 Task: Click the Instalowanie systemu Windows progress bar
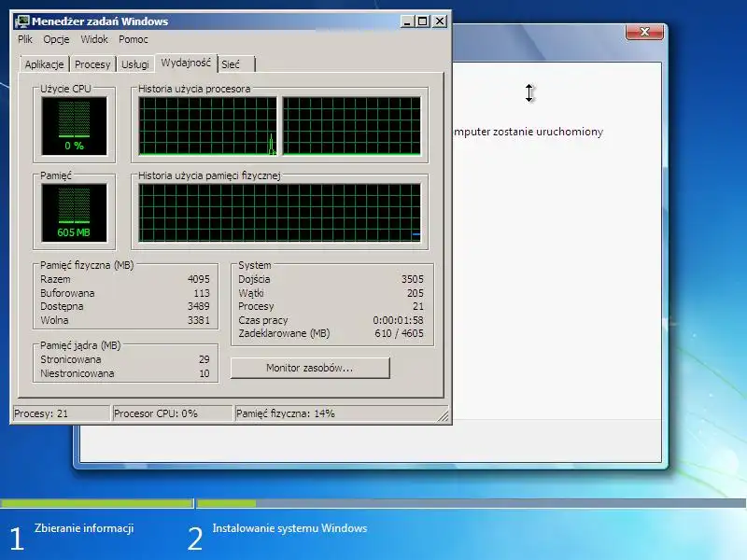472,503
